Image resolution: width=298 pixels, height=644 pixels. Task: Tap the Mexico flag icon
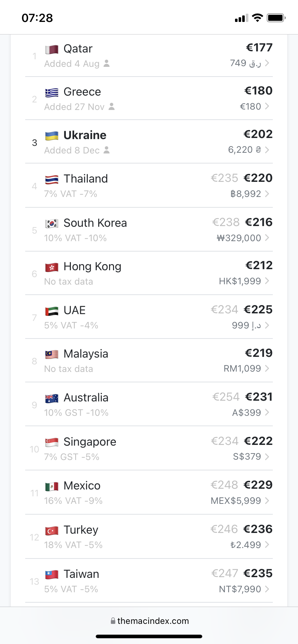tap(52, 486)
